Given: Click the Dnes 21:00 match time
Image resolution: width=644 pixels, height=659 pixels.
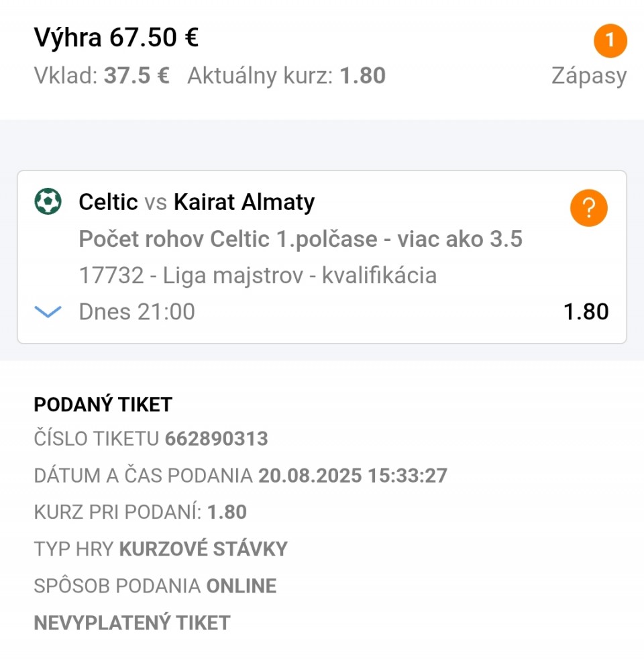Looking at the screenshot, I should [137, 312].
